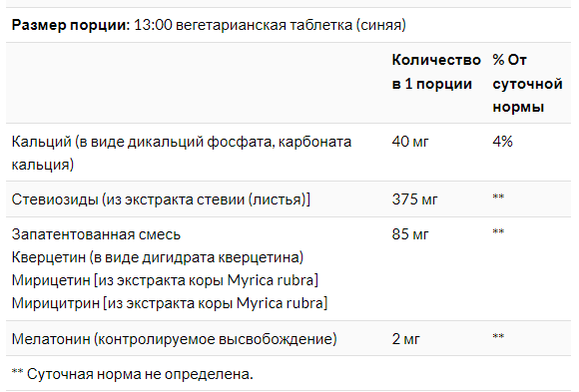This screenshot has height=392, width=579.
Task: Click the double asterisk beside 85 мг
Action: click(x=498, y=231)
